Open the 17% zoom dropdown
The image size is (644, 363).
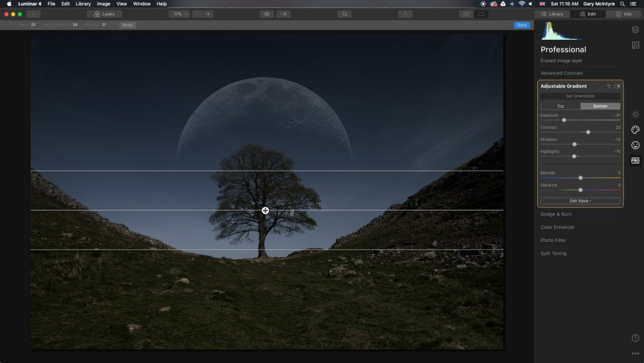[180, 14]
